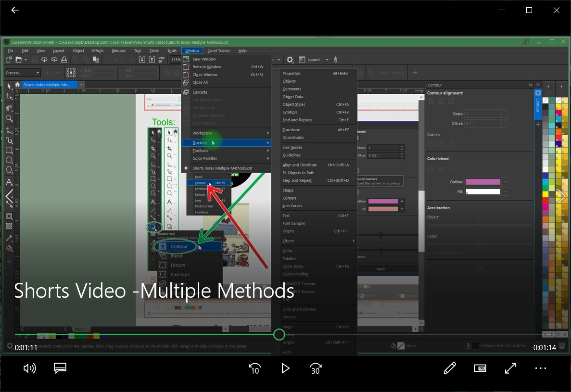This screenshot has width=571, height=392.
Task: Select the Rectangle tool in toolbox
Action: click(x=9, y=150)
